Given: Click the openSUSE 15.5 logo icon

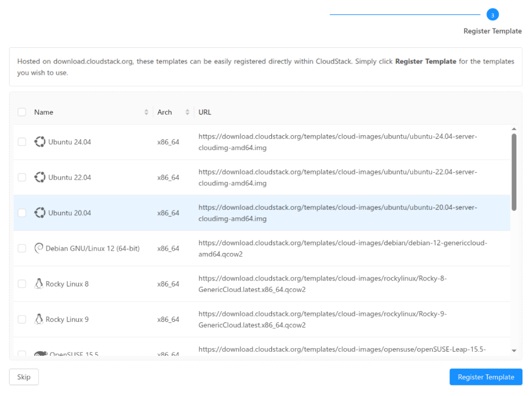Looking at the screenshot, I should [x=40, y=352].
